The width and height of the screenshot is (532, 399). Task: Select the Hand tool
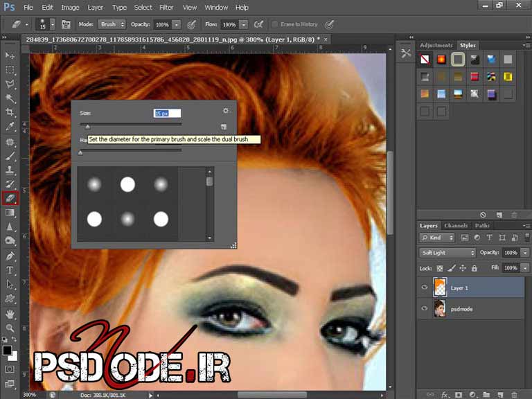(10, 314)
